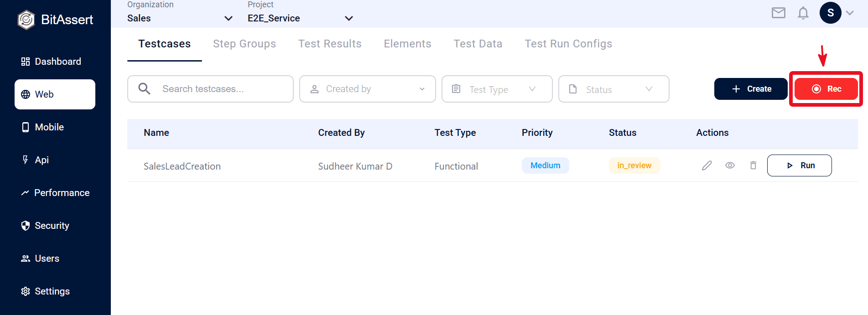Edit SalesLeadCreation with the pencil icon
This screenshot has height=315, width=868.
(707, 165)
